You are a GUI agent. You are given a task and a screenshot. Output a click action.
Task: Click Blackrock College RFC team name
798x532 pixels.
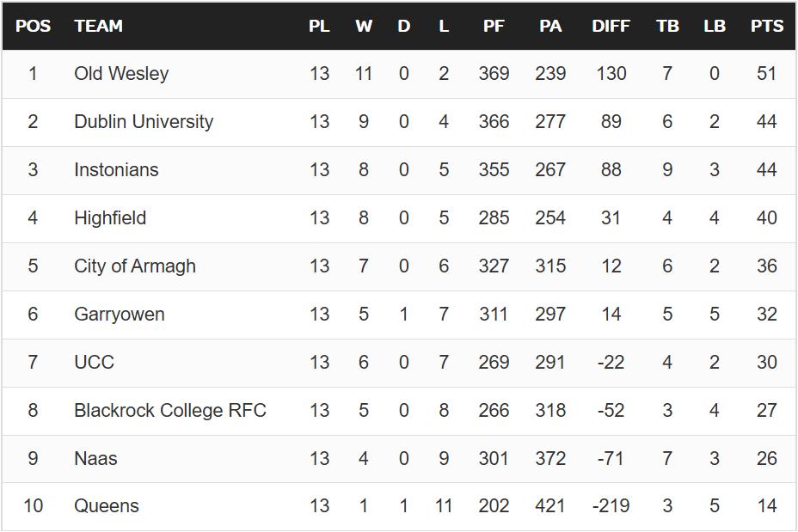[x=170, y=411]
